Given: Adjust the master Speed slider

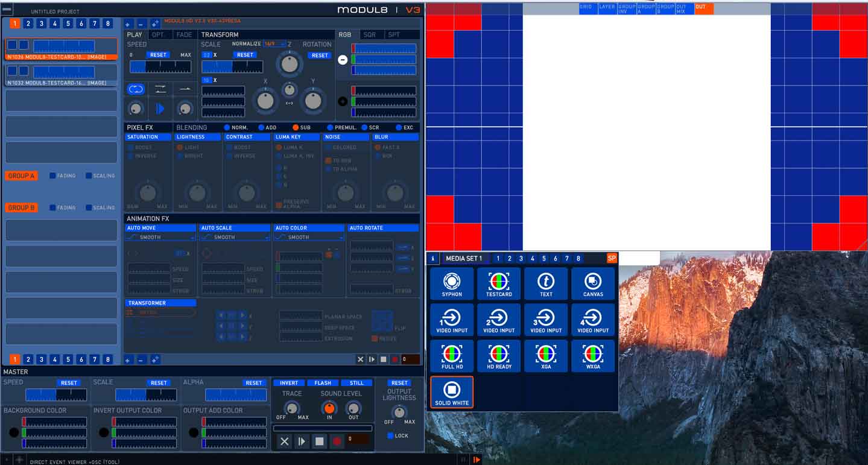Looking at the screenshot, I should [56, 395].
